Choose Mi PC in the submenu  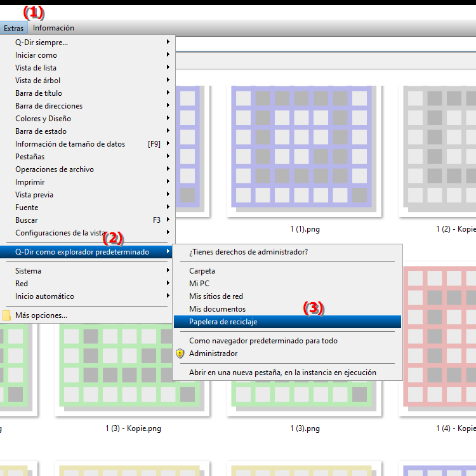pos(288,284)
